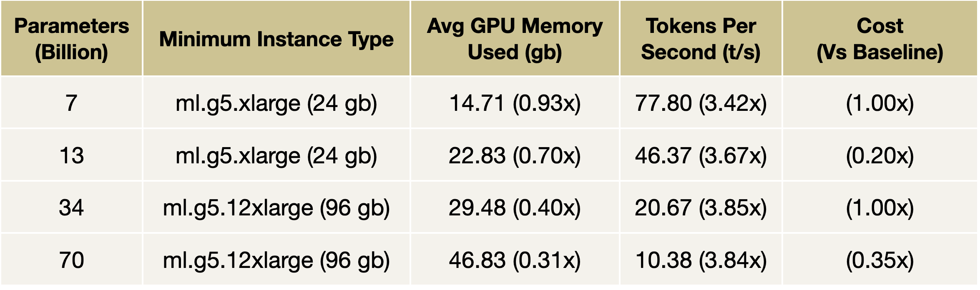Click the (0.35x) cost cell
Image resolution: width=980 pixels, height=290 pixels.
coord(880,260)
